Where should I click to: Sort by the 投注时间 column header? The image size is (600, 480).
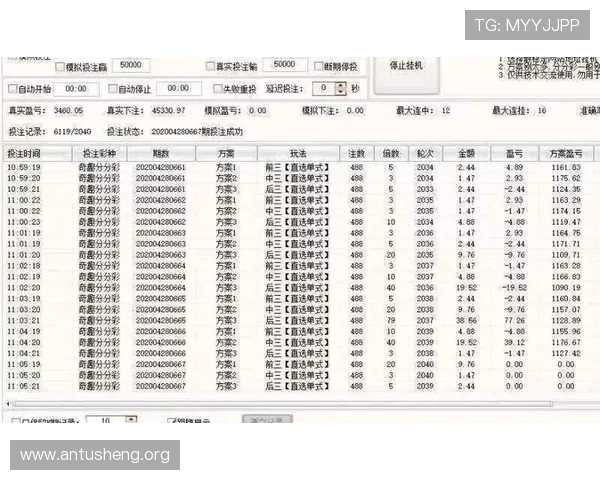(38, 154)
